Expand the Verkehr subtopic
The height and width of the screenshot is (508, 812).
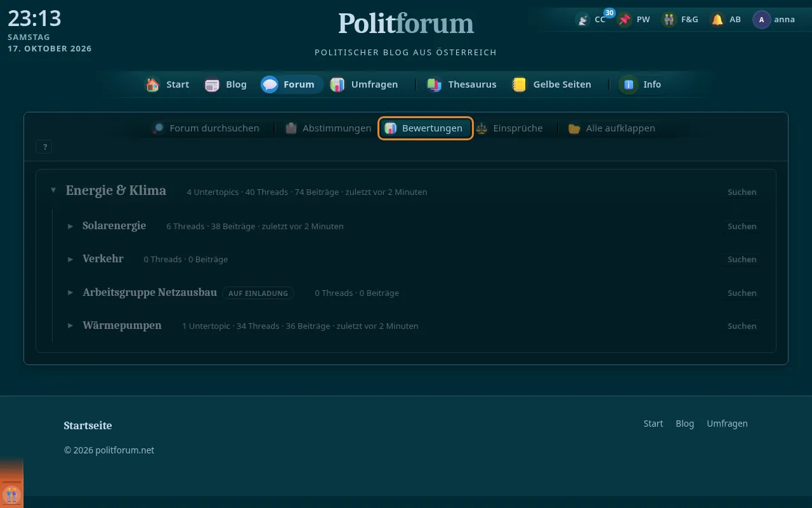tap(70, 259)
